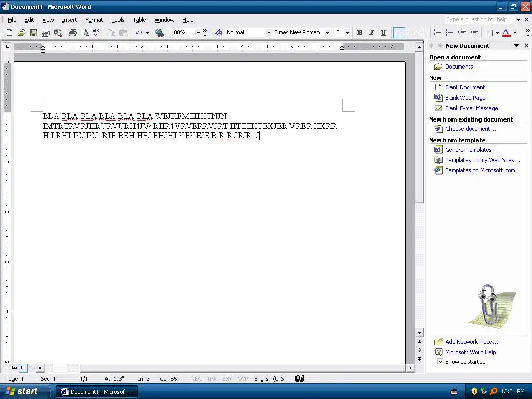Decrease the paragraph indent

[462, 33]
